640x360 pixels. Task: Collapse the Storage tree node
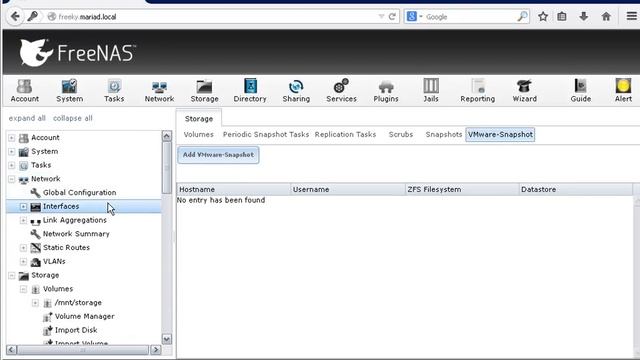pos(12,276)
